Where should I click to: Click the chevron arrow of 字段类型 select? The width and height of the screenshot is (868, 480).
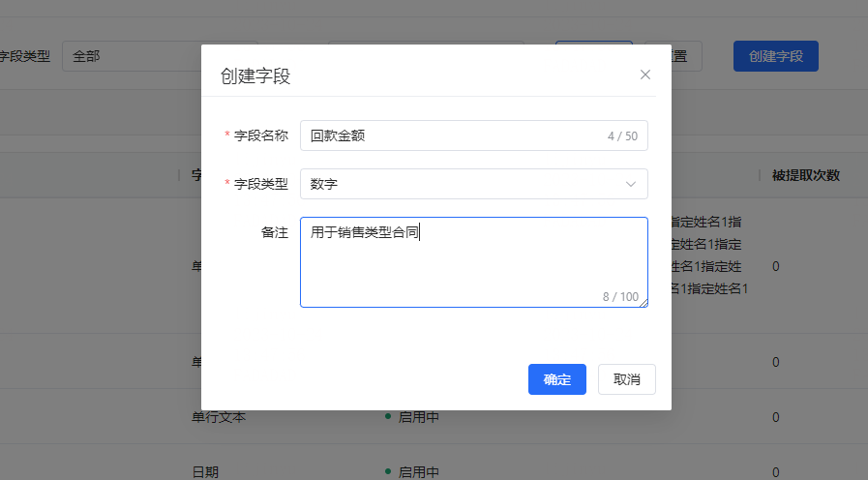[x=631, y=185]
